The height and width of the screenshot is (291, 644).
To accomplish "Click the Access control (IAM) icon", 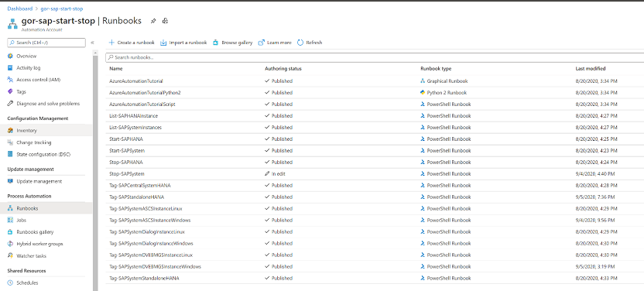I will coord(10,80).
